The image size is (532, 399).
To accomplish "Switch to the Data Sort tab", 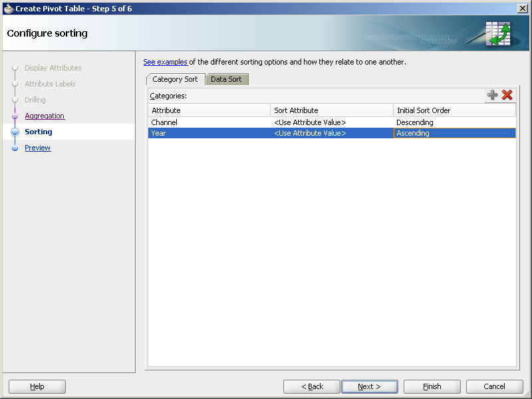I will tap(227, 78).
